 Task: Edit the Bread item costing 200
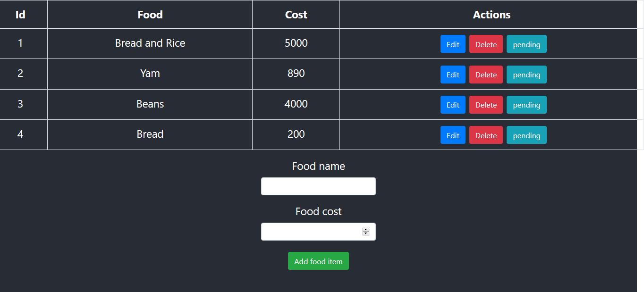452,135
